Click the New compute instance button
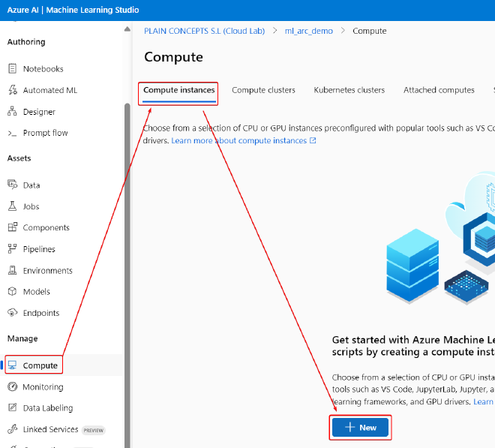495x448 pixels. click(360, 428)
